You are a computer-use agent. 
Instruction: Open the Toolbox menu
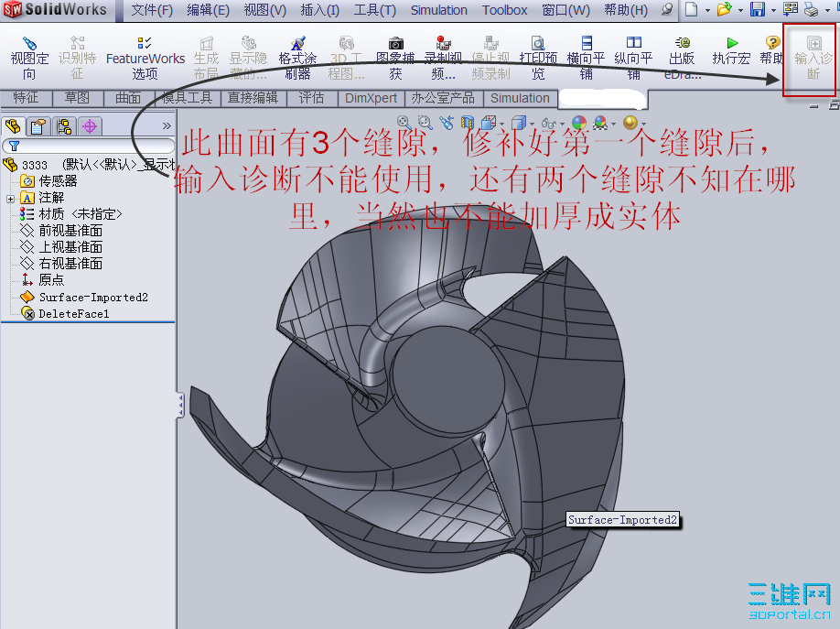coord(505,10)
